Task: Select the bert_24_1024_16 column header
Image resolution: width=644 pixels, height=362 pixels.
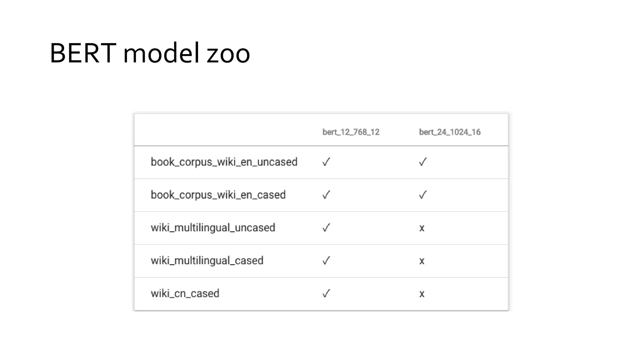Action: click(450, 132)
